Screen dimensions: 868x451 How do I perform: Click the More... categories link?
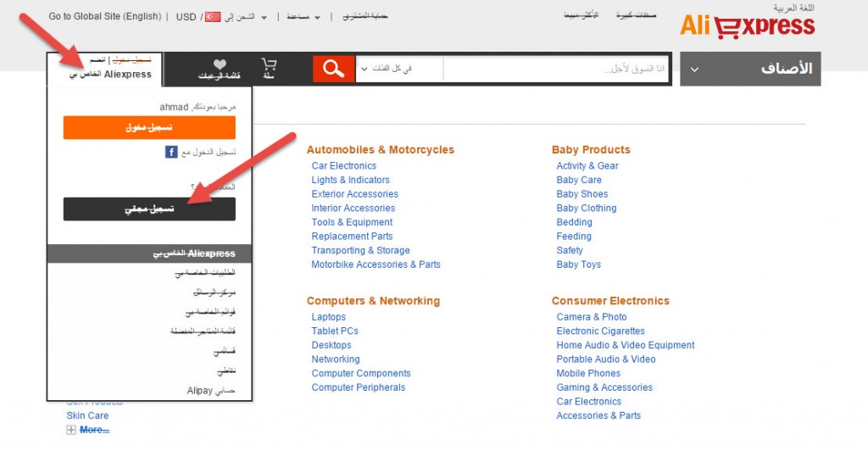click(95, 430)
